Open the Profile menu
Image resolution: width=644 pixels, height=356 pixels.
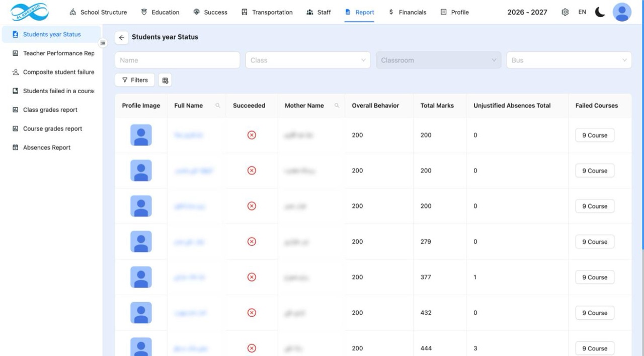(x=454, y=13)
